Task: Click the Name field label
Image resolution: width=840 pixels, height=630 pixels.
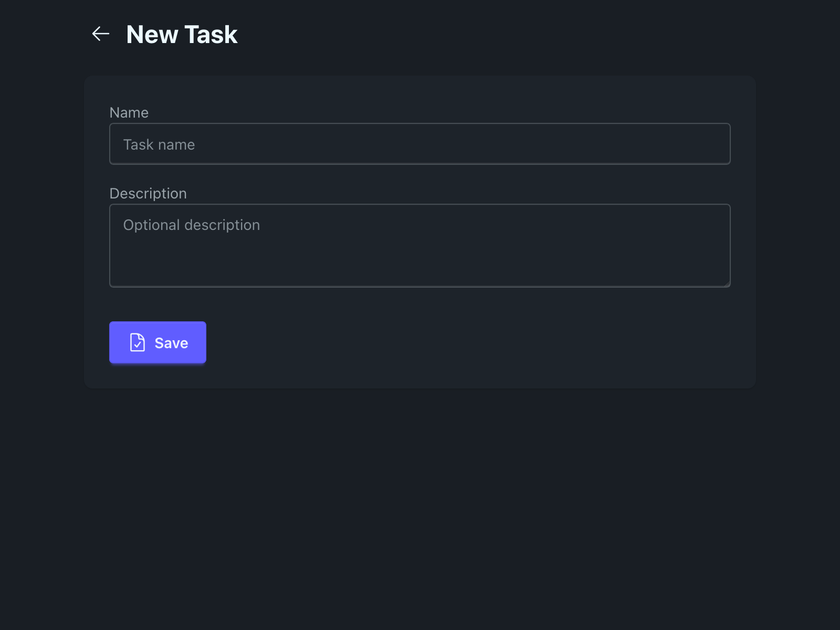Action: (x=129, y=113)
